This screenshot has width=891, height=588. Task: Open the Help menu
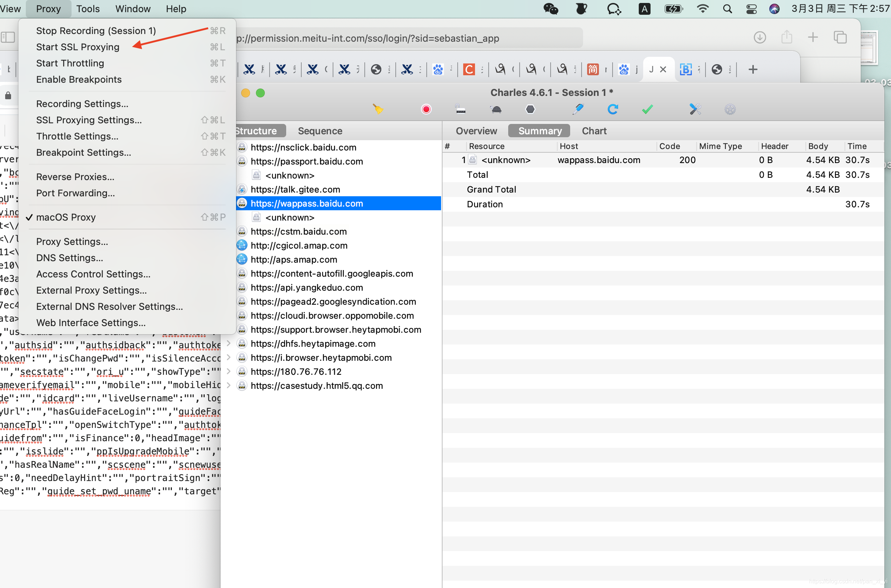176,8
